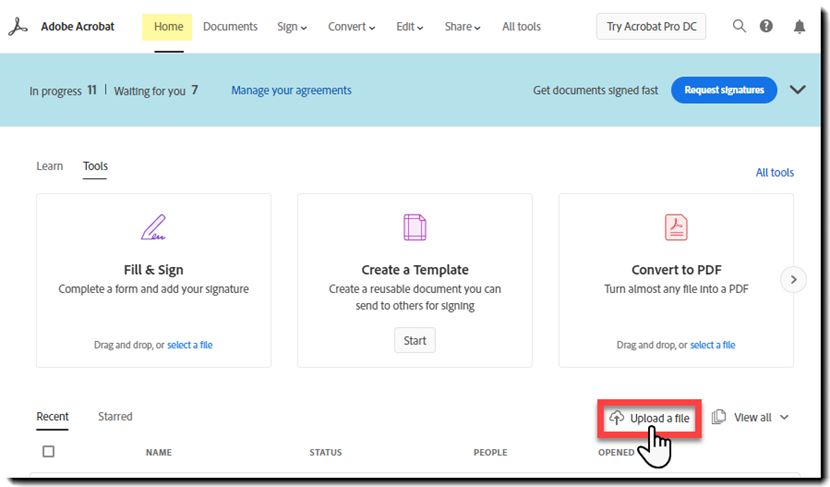Expand the Convert menu dropdown

click(351, 26)
